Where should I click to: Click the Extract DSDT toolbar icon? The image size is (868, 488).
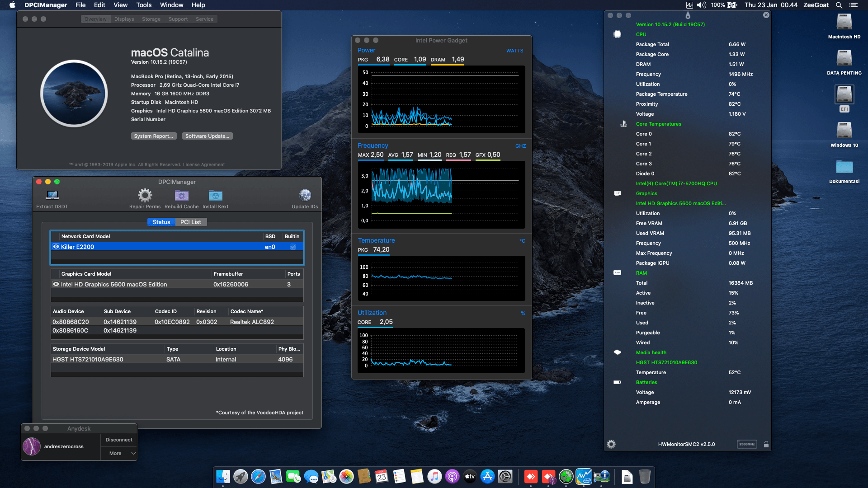[52, 195]
